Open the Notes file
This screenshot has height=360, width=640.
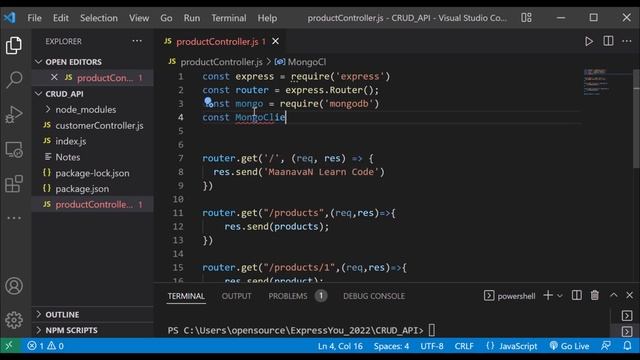coord(68,157)
